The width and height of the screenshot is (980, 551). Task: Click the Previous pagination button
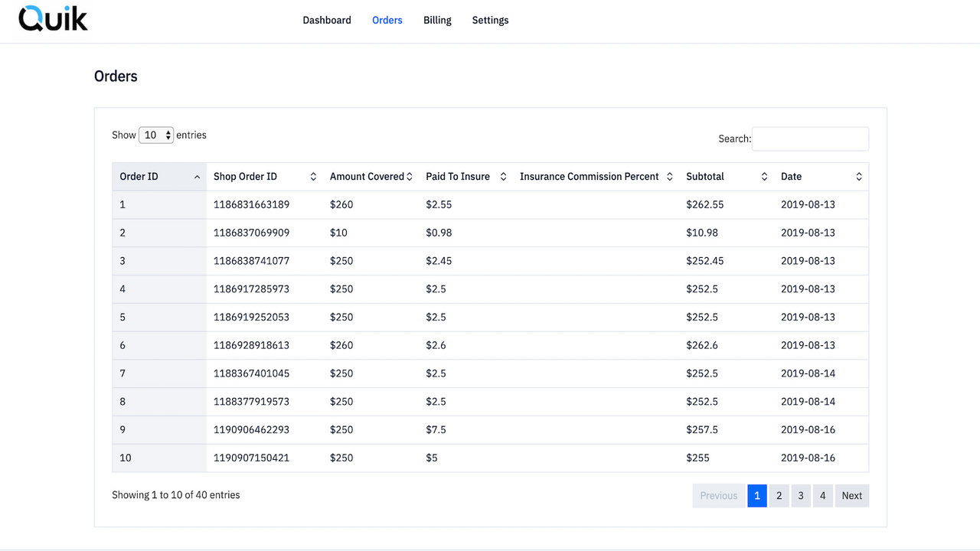719,496
